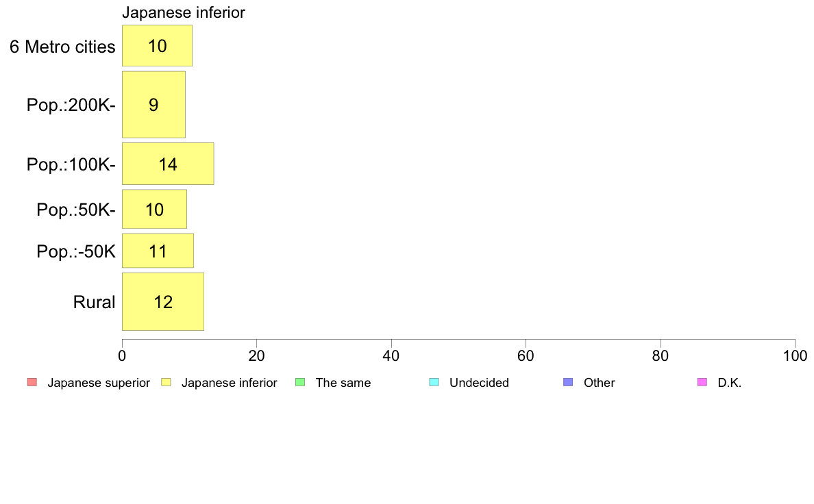Screen dimensions: 814x504
Task: Click the cyan Undecided legend swatch
Action: point(434,383)
